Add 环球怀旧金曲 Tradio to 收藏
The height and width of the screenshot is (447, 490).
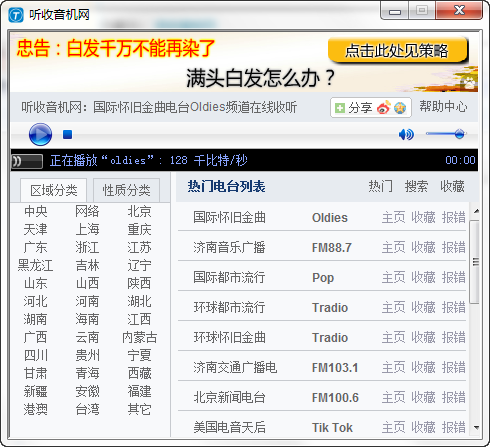(x=423, y=337)
